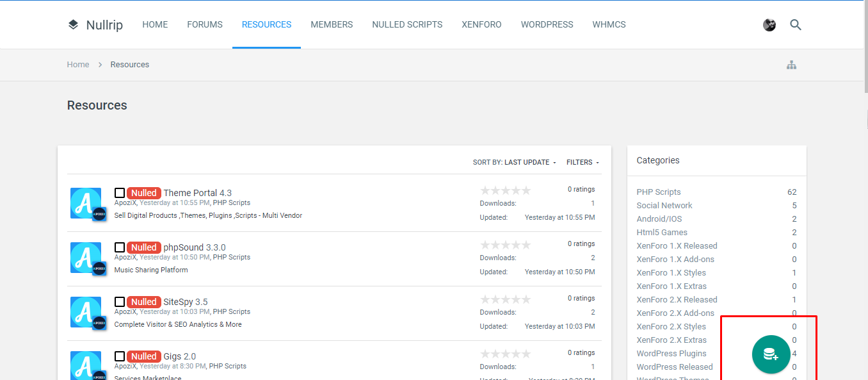This screenshot has width=868, height=380.
Task: Click the Nulled prefix on Theme Portal
Action: [x=144, y=193]
